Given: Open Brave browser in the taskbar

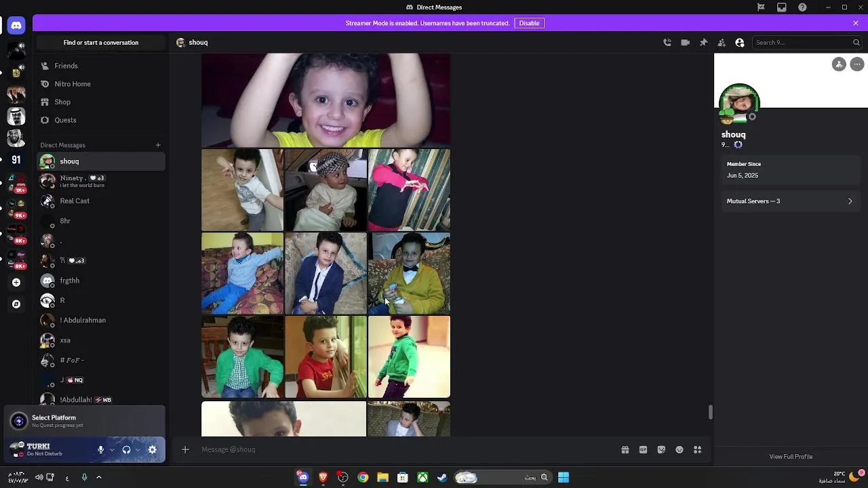Looking at the screenshot, I should (x=323, y=477).
